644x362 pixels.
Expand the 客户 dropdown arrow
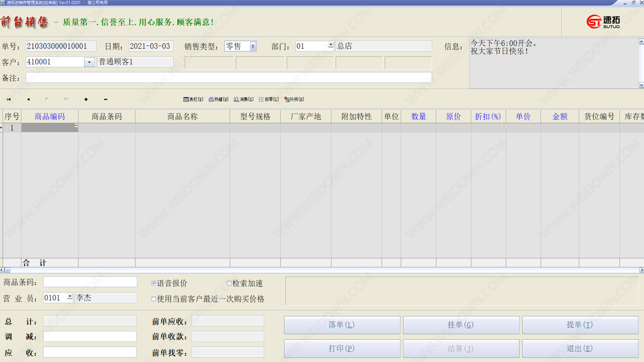pos(90,62)
